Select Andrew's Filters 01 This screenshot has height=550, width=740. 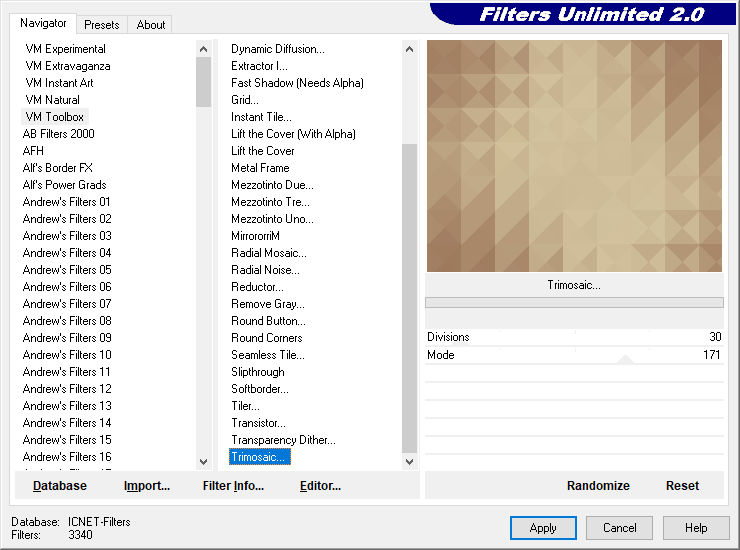(x=67, y=202)
